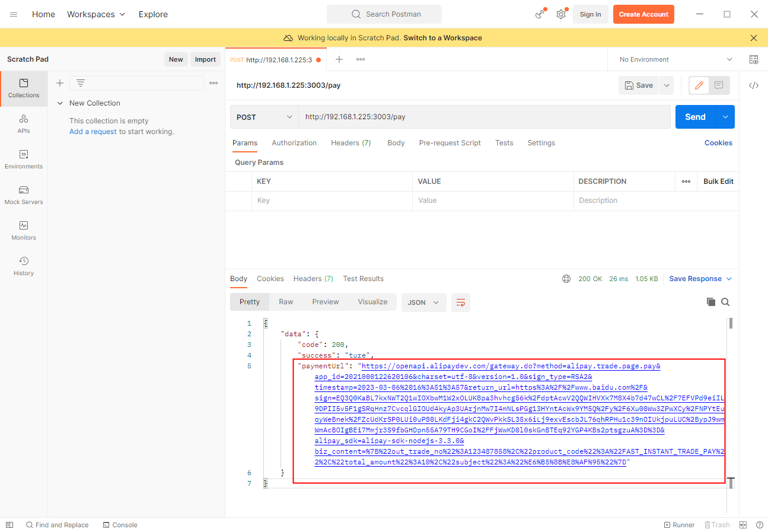
Task: Open Collections in the sidebar
Action: 24,88
